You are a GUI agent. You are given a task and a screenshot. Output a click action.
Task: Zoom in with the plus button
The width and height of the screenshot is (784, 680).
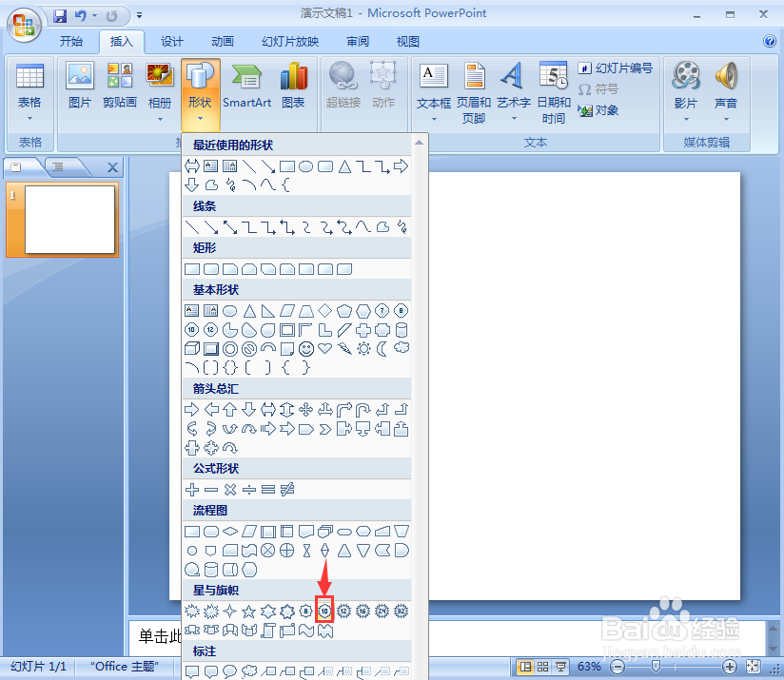click(x=729, y=667)
